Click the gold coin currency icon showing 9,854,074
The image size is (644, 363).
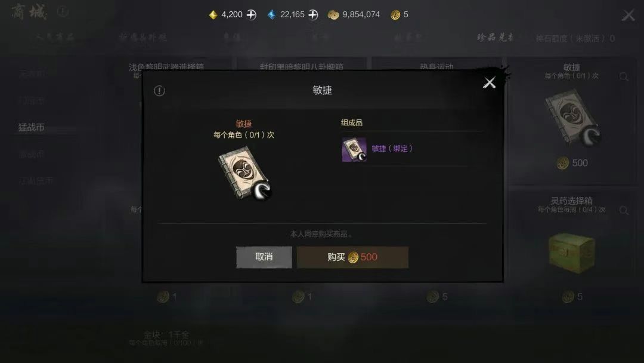tap(333, 15)
